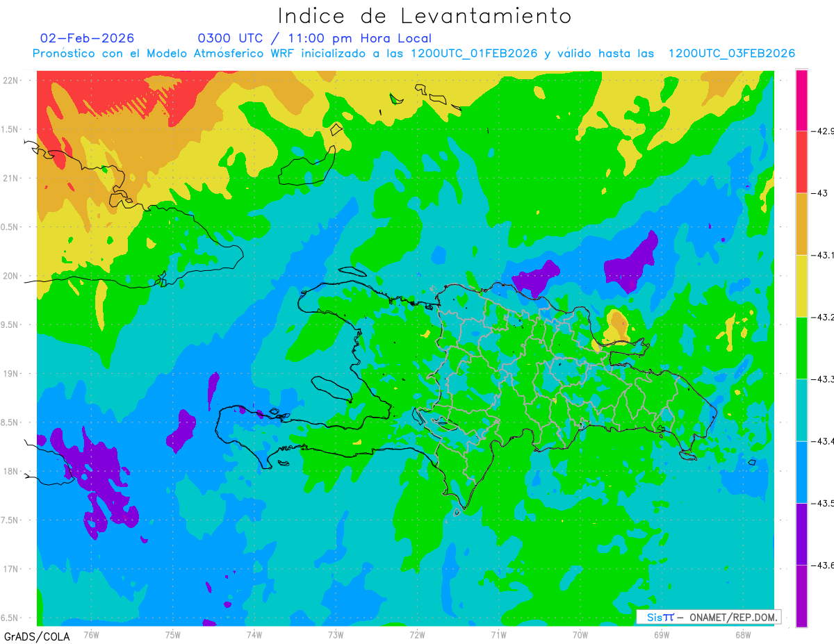This screenshot has height=644, width=834.
Task: Click the "17N" latitude label
Action: click(x=12, y=569)
